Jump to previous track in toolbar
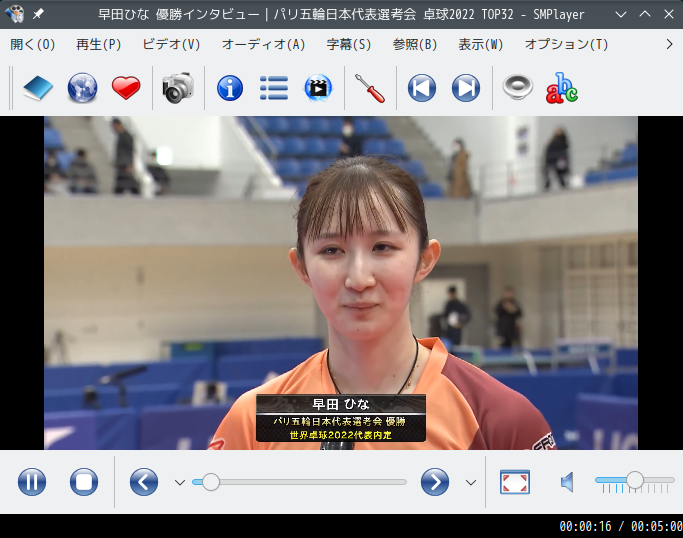 point(422,88)
